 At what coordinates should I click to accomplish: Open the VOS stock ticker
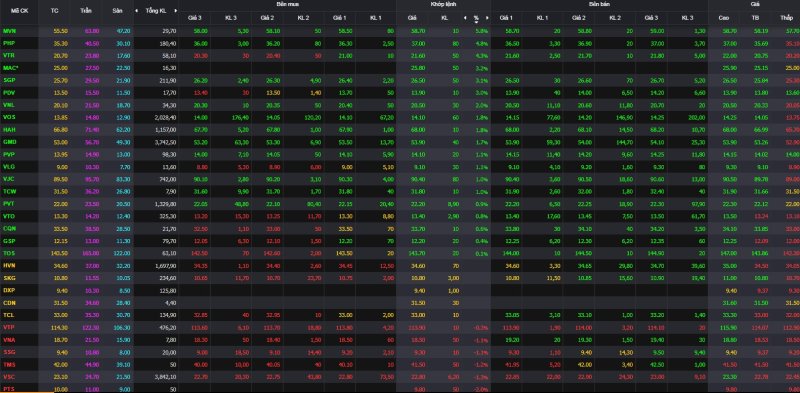pos(9,118)
